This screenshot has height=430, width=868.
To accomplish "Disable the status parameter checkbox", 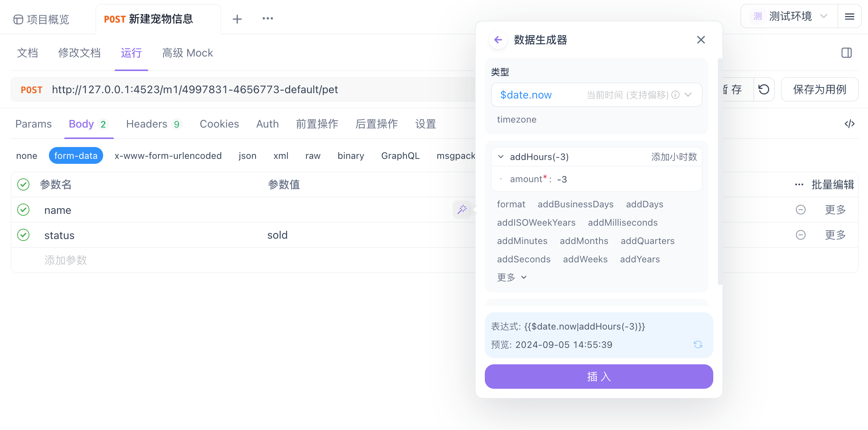I will pyautogui.click(x=23, y=235).
